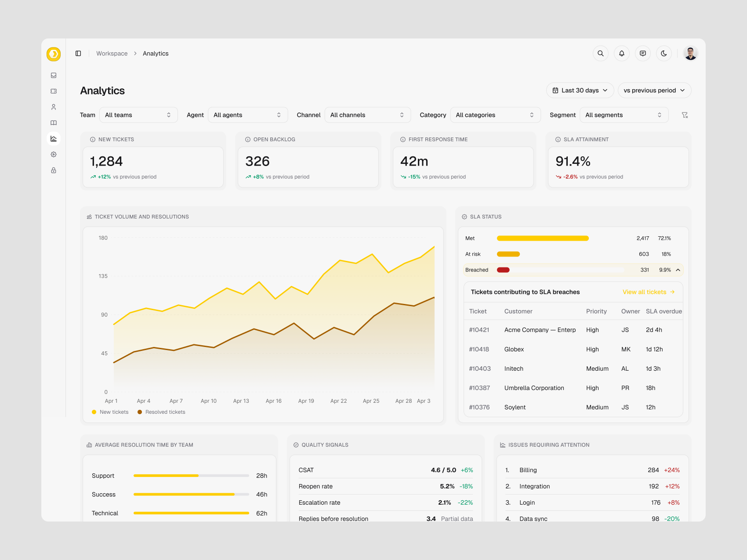Switch to dark mode moon icon
The width and height of the screenshot is (747, 560).
(x=664, y=54)
